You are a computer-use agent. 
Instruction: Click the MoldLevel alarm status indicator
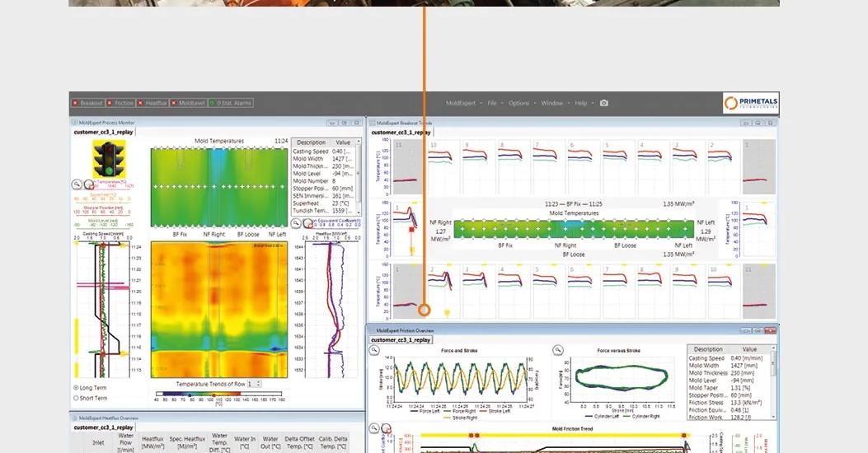[x=188, y=103]
